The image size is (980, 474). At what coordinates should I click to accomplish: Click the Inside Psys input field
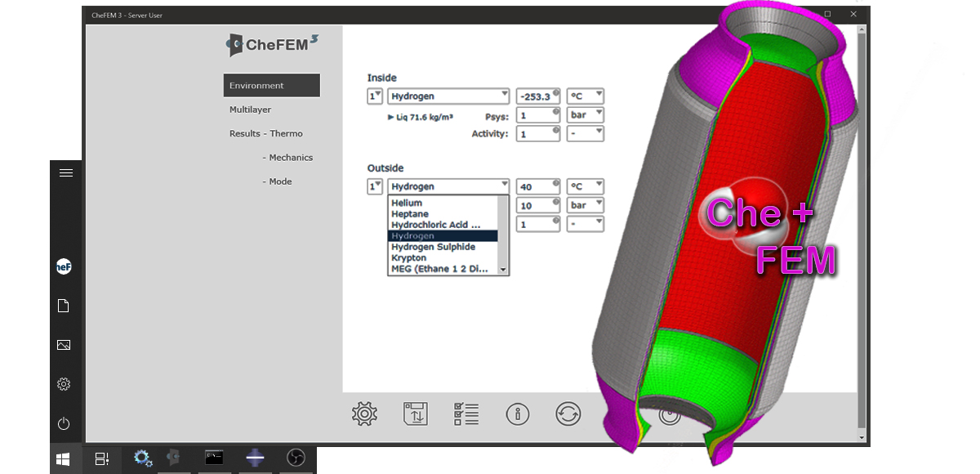point(538,115)
